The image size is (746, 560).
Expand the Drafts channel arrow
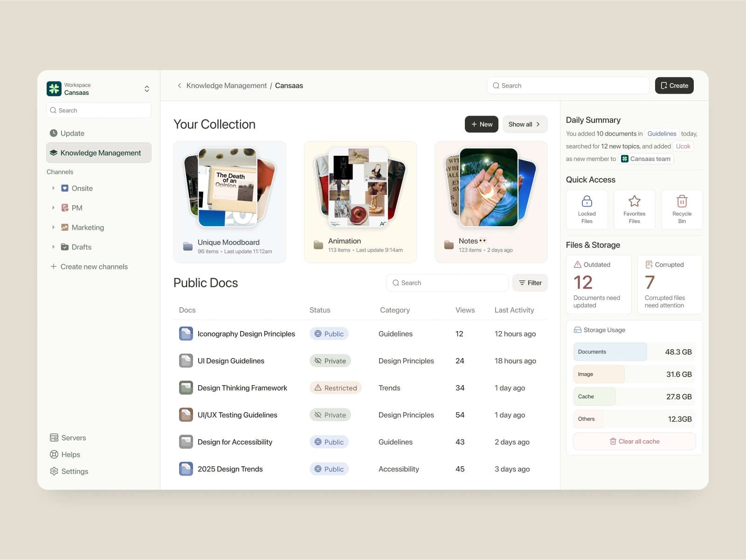pos(53,247)
